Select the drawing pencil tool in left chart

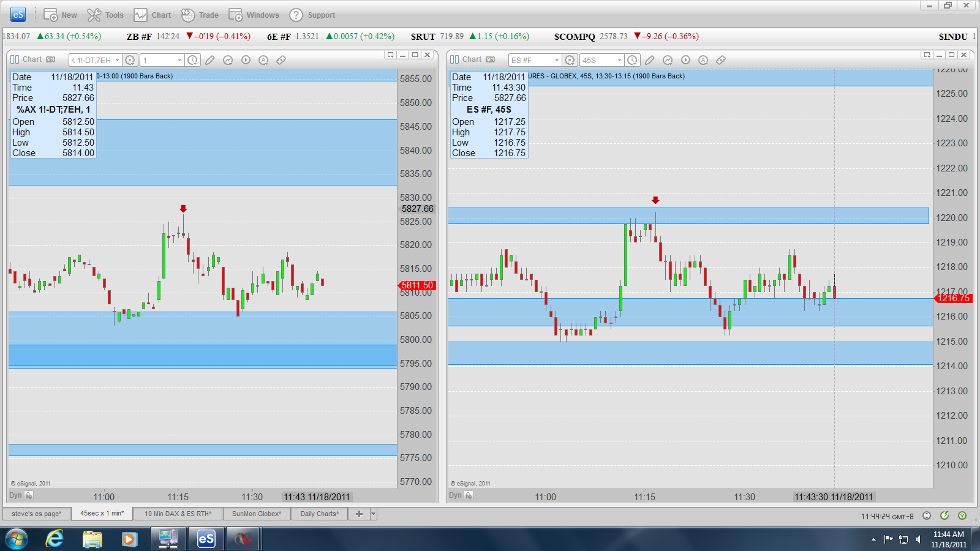[x=210, y=60]
